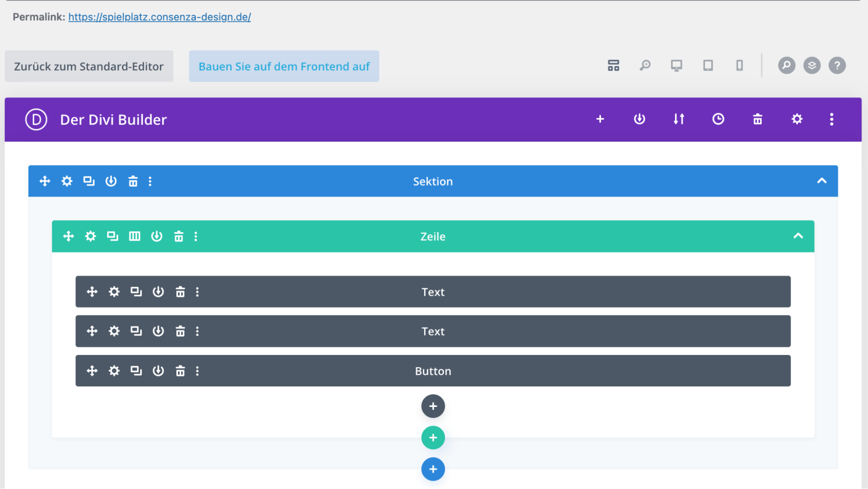The image size is (868, 489).
Task: Toggle save-to-library on Sektion bar
Action: click(x=111, y=181)
